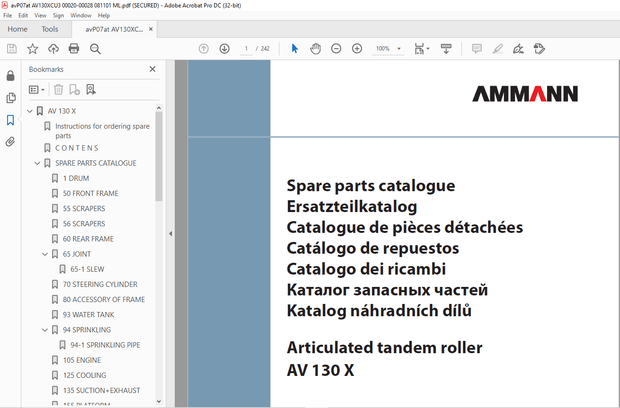Open page thumbnails panel

coord(11,98)
